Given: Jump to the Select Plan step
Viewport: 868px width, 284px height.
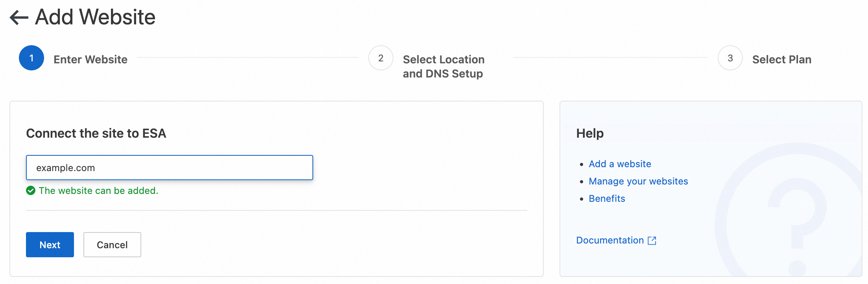Looking at the screenshot, I should 781,59.
